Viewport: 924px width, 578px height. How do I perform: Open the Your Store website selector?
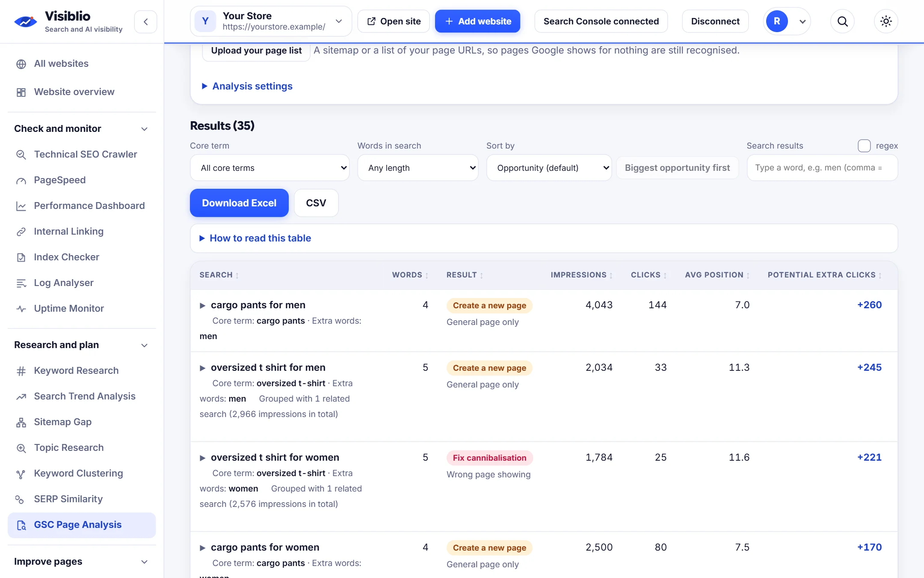(271, 21)
